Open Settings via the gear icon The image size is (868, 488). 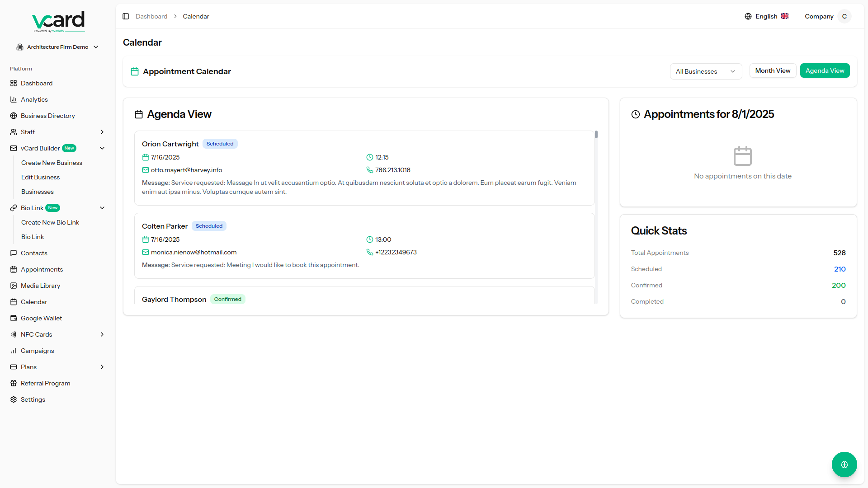click(x=14, y=399)
